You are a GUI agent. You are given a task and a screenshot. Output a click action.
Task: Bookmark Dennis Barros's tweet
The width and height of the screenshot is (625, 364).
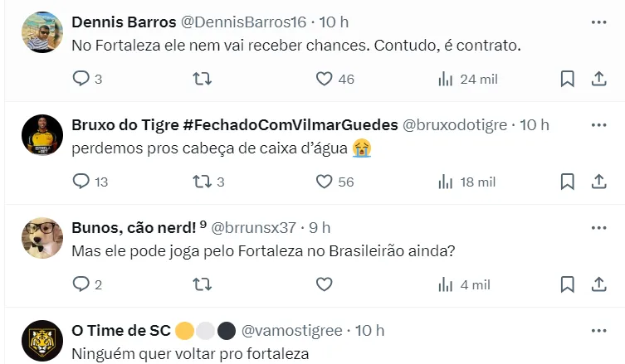point(568,79)
